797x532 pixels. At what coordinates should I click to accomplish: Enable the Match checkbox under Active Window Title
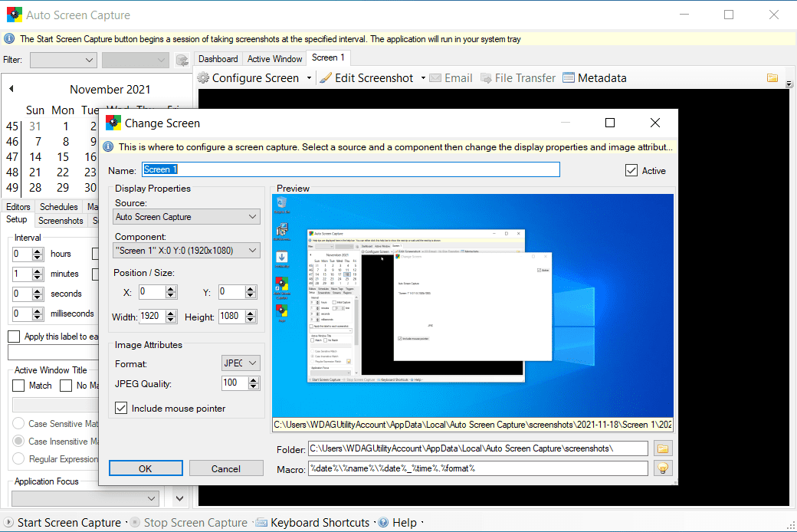18,386
